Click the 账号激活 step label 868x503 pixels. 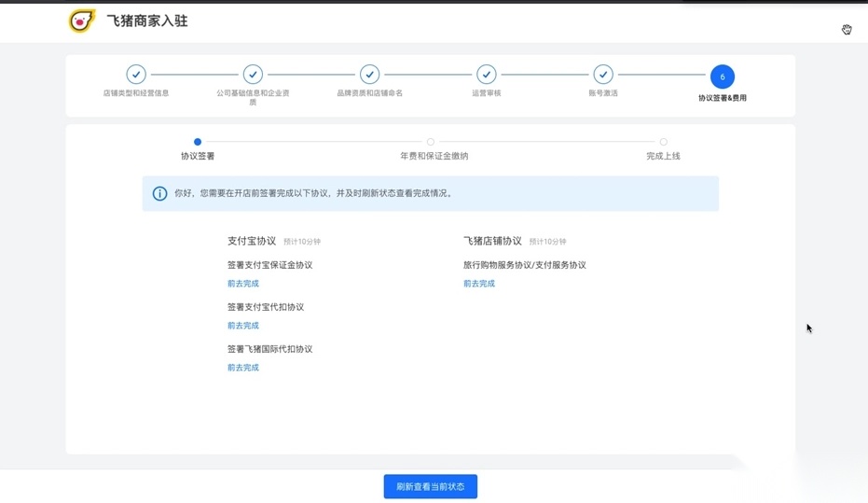603,93
